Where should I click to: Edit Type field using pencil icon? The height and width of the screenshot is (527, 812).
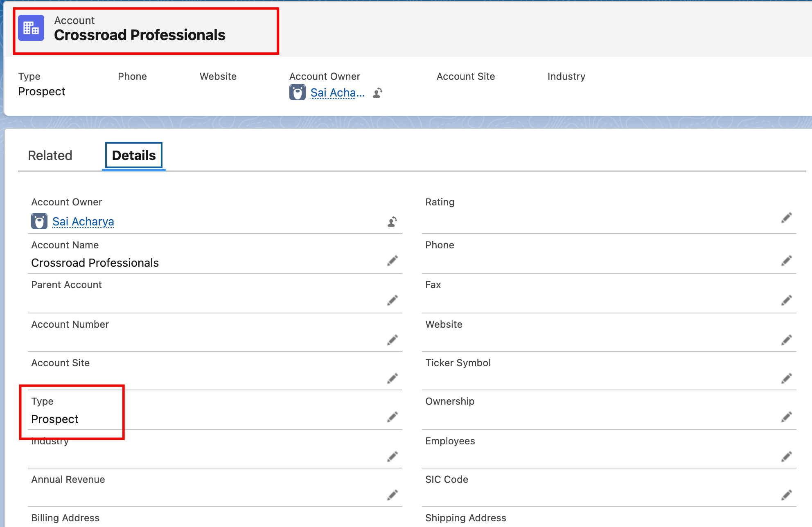pos(392,417)
